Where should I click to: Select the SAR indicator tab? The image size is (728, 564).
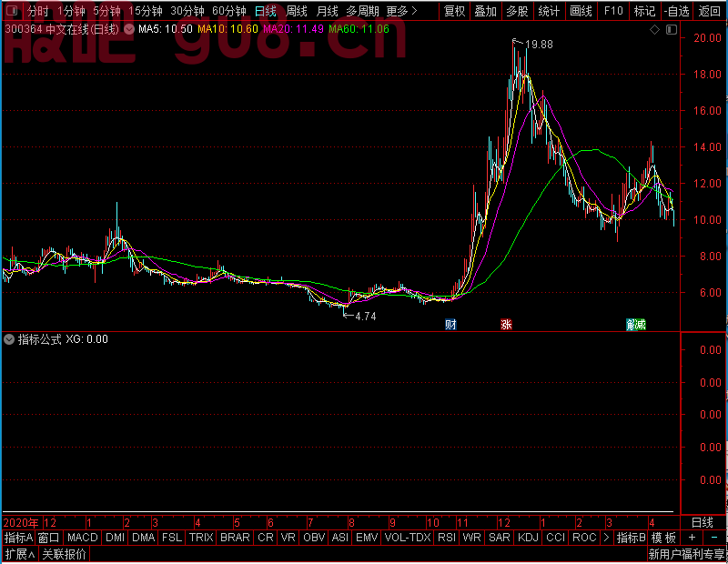click(500, 538)
